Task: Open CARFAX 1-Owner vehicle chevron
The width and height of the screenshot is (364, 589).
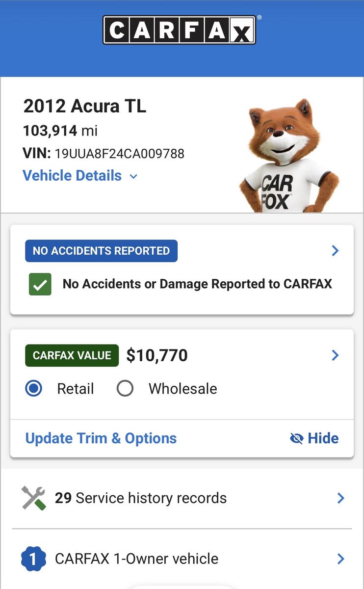Action: 341,559
